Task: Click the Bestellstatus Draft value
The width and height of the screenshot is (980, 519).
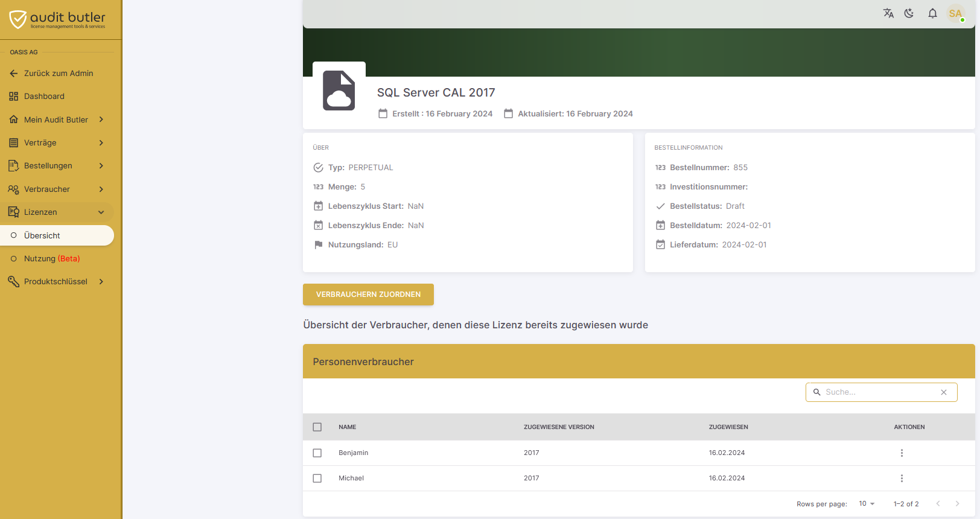Action: coord(735,206)
